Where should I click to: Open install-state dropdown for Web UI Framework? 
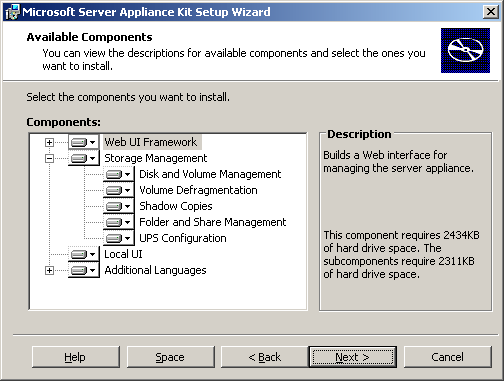click(x=84, y=142)
